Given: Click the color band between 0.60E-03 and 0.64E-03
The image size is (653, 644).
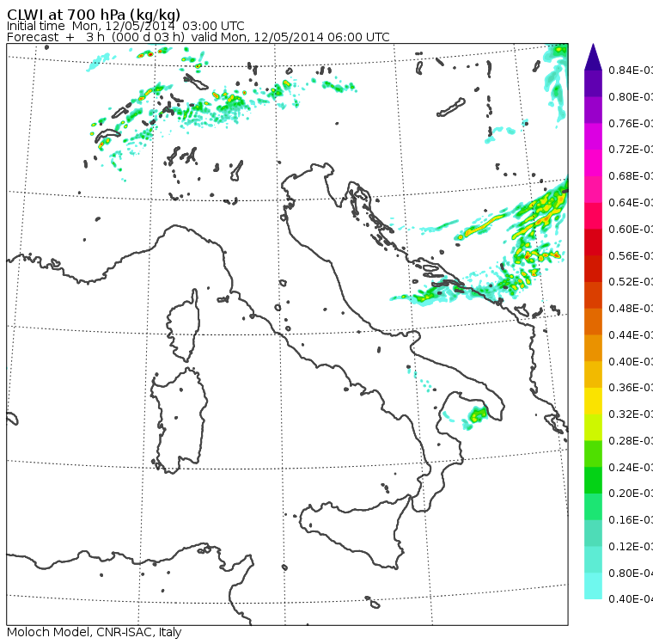Looking at the screenshot, I should click(593, 216).
